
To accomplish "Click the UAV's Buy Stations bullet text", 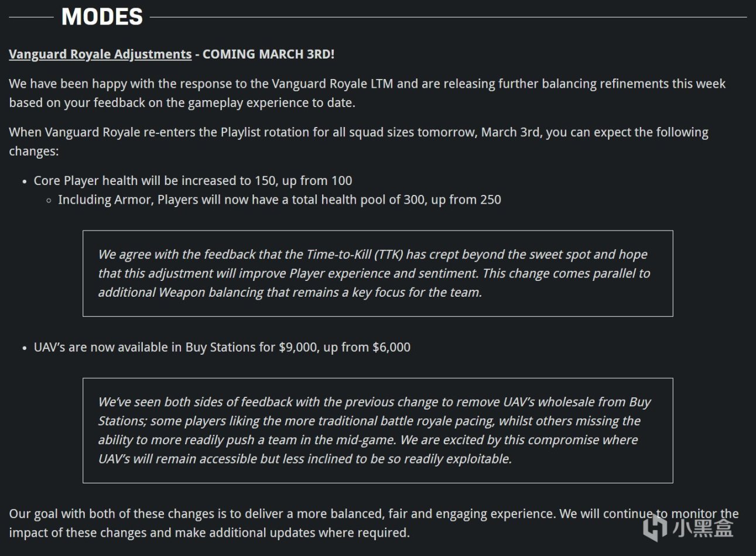I will (222, 347).
